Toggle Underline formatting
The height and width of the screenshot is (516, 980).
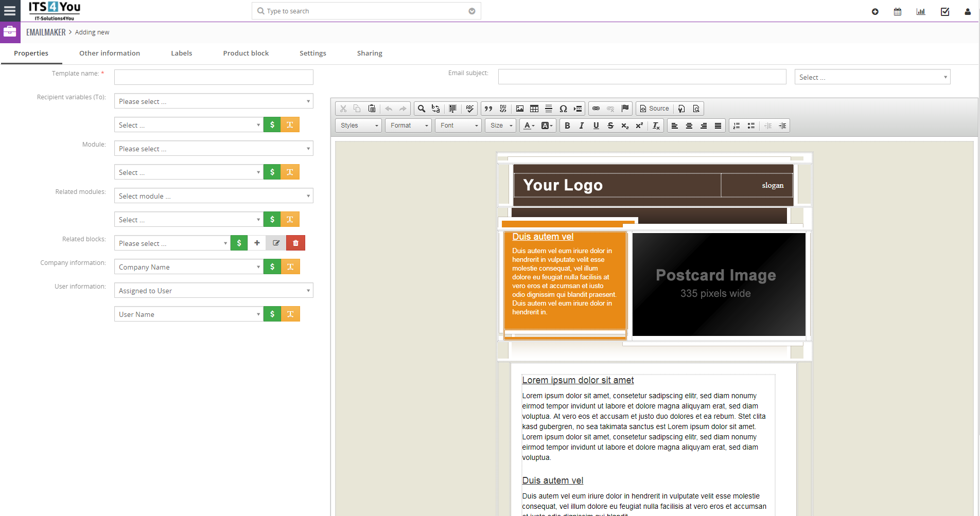pyautogui.click(x=596, y=126)
